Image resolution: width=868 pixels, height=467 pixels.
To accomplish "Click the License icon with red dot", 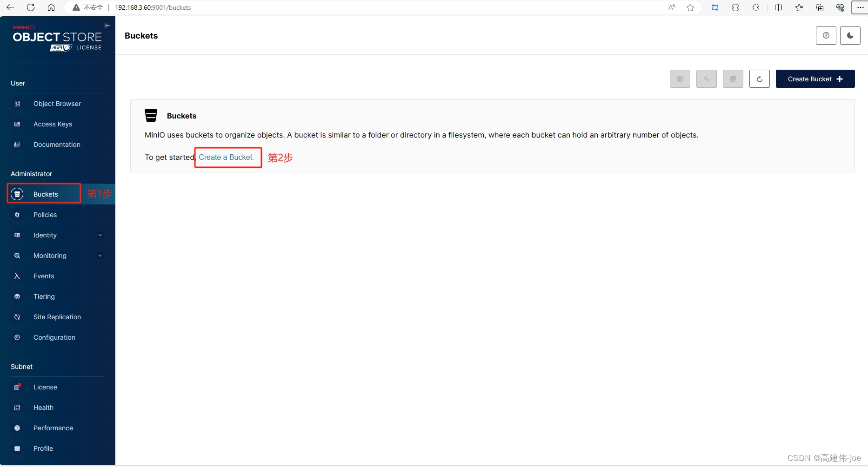I will point(17,387).
